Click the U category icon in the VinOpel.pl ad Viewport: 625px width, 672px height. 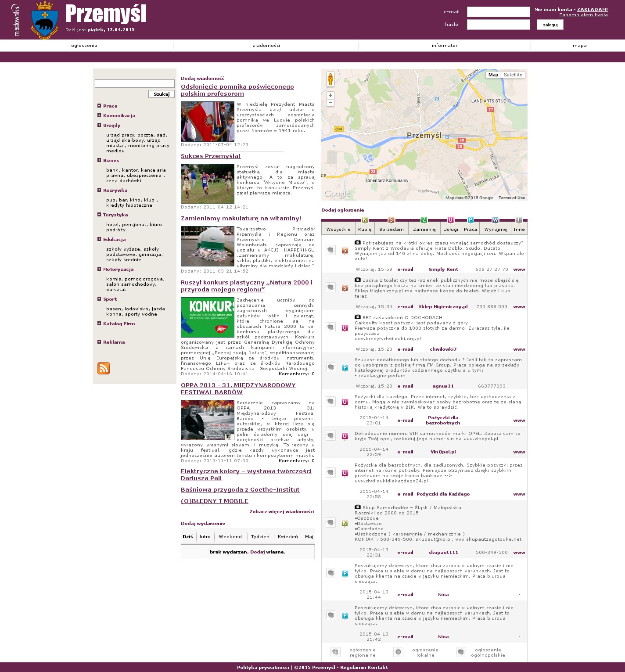[345, 436]
